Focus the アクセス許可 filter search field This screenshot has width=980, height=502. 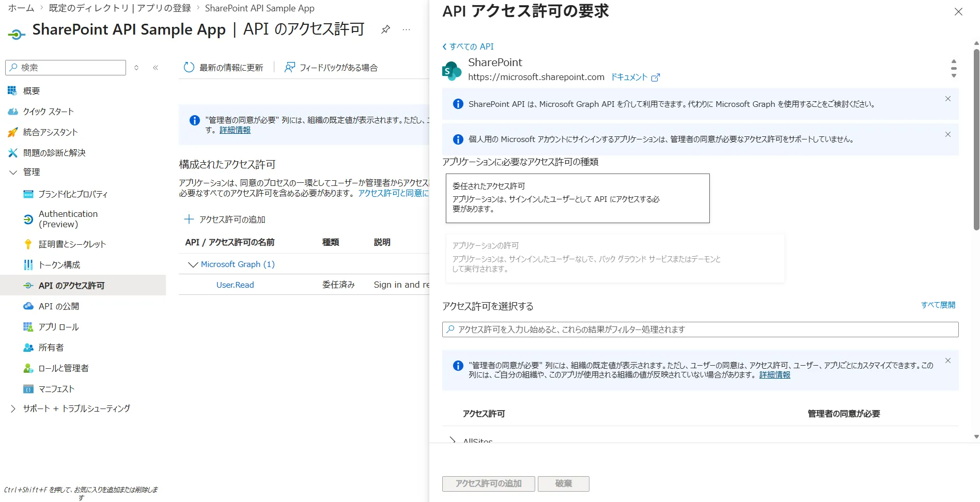tap(700, 330)
